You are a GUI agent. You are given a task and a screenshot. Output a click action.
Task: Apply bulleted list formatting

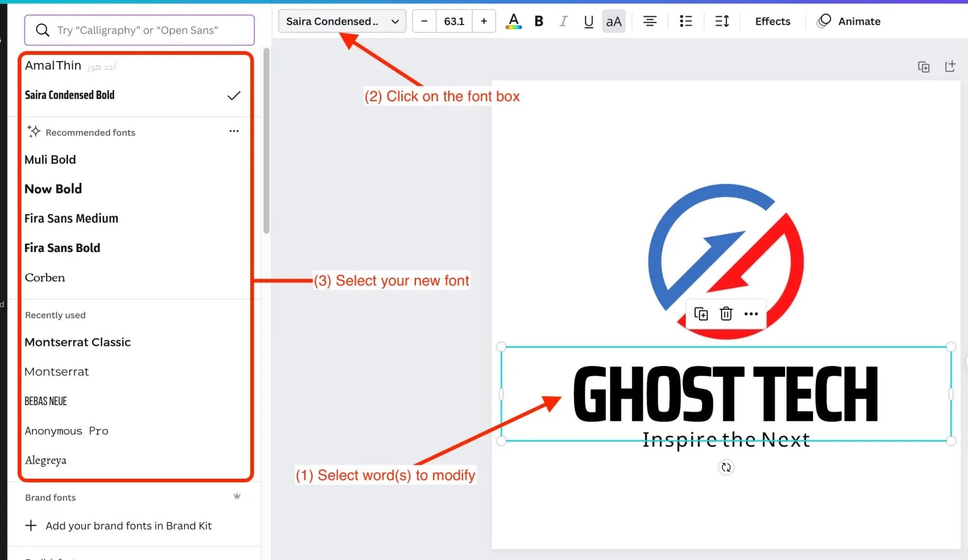[686, 21]
